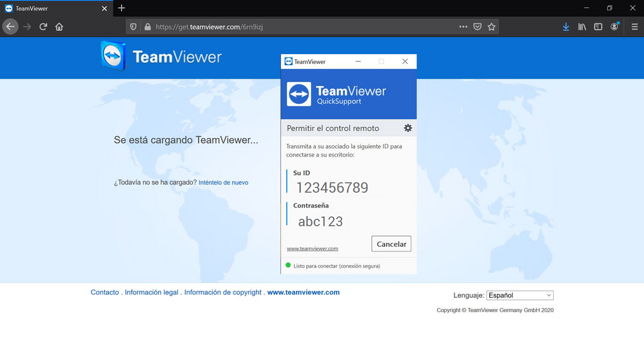
Task: Click the browser forward arrow
Action: click(x=27, y=26)
